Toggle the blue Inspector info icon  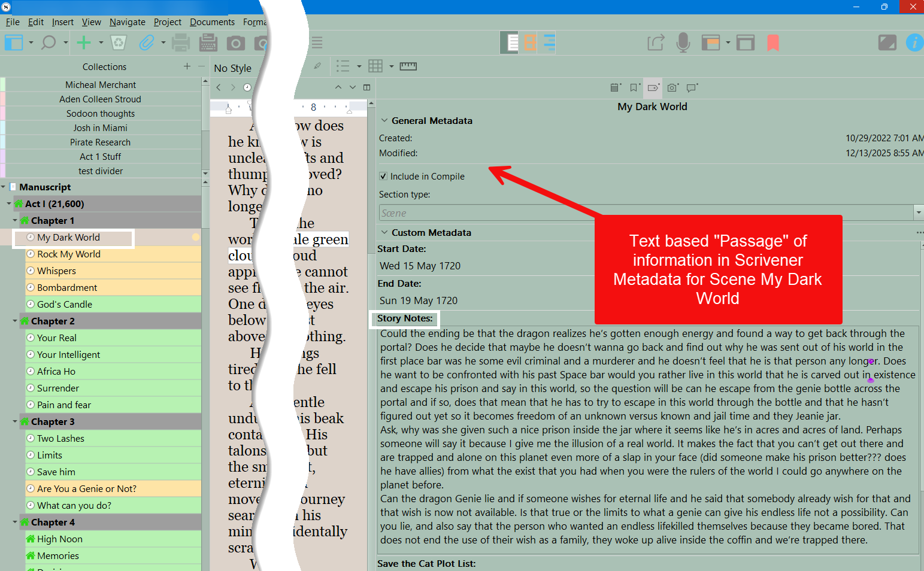(x=914, y=42)
